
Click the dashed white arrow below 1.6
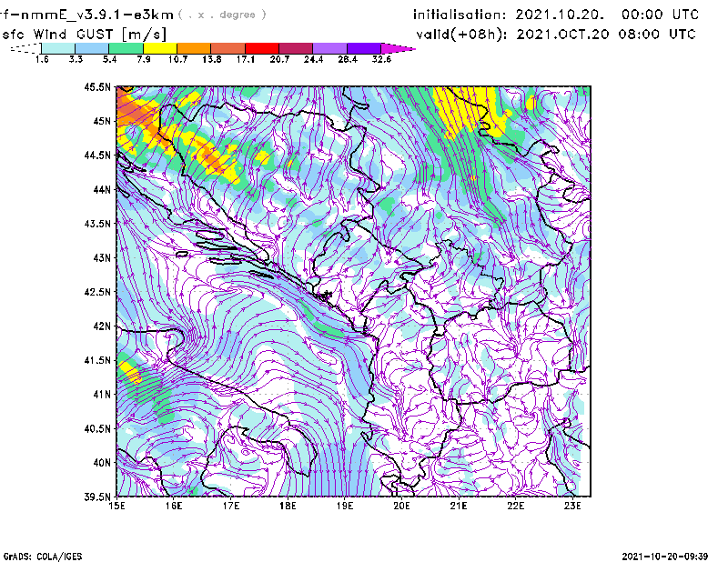[25, 48]
